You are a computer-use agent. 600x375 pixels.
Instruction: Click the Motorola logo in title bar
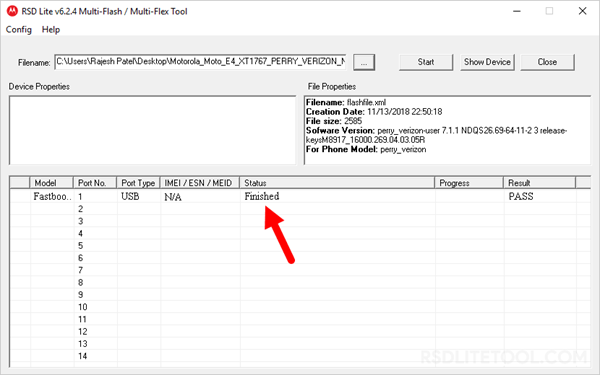12,11
